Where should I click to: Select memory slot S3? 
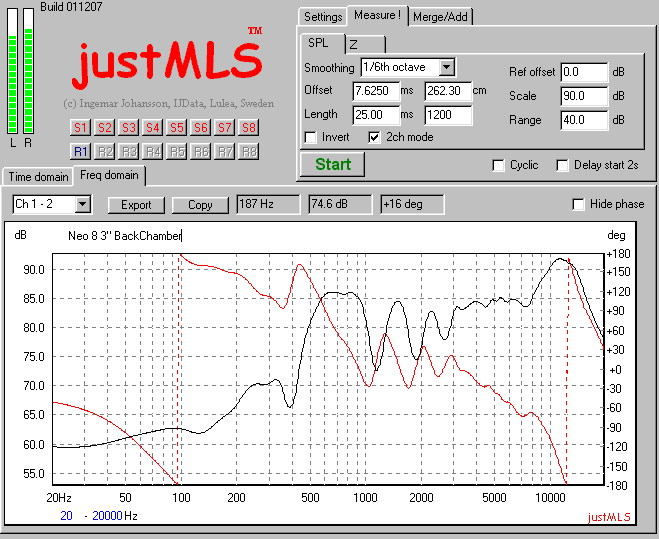[x=128, y=127]
